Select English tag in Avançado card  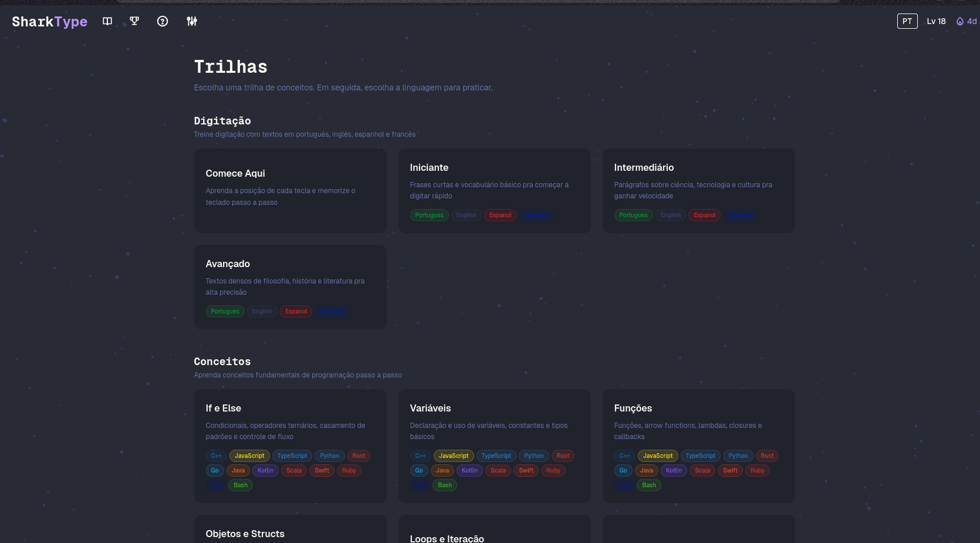[x=262, y=311]
